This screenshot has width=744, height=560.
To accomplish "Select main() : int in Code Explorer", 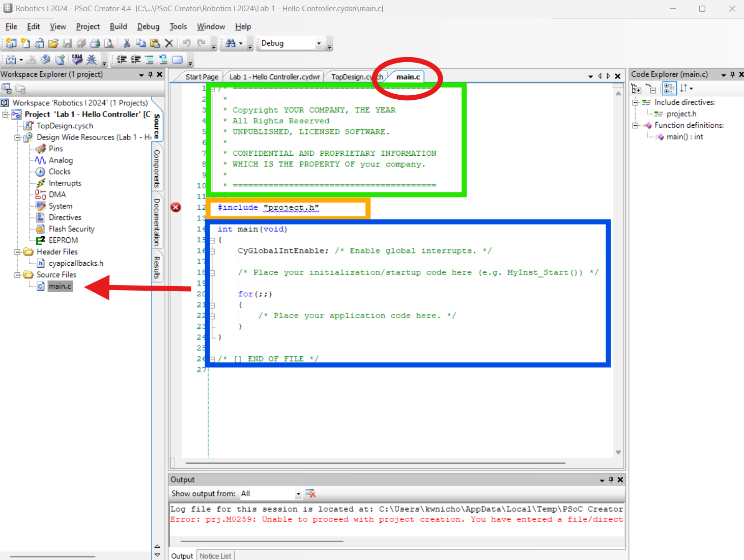I will (684, 137).
